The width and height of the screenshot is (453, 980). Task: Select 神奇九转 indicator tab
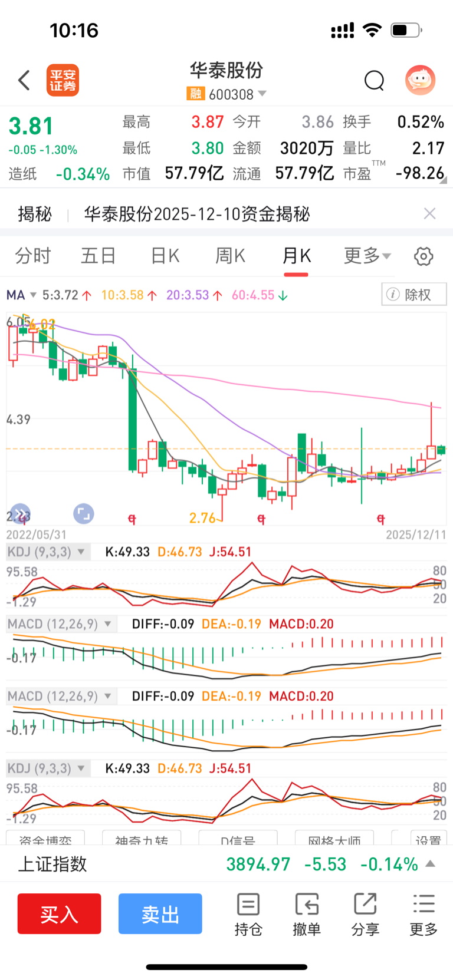point(142,839)
